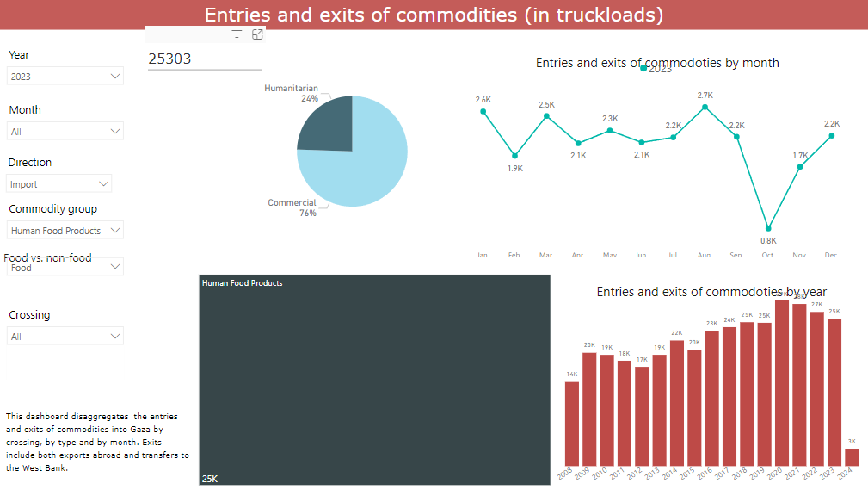This screenshot has height=489, width=868.
Task: Select the March 2.5K data point
Action: pyautogui.click(x=546, y=116)
